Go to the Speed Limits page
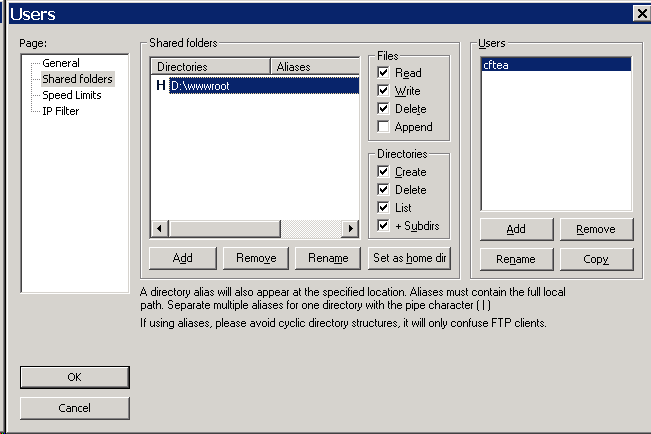The image size is (651, 434). (x=71, y=95)
